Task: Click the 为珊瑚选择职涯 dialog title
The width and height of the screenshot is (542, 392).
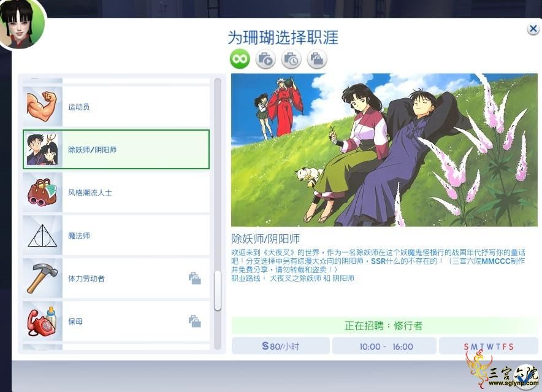Action: click(x=283, y=37)
